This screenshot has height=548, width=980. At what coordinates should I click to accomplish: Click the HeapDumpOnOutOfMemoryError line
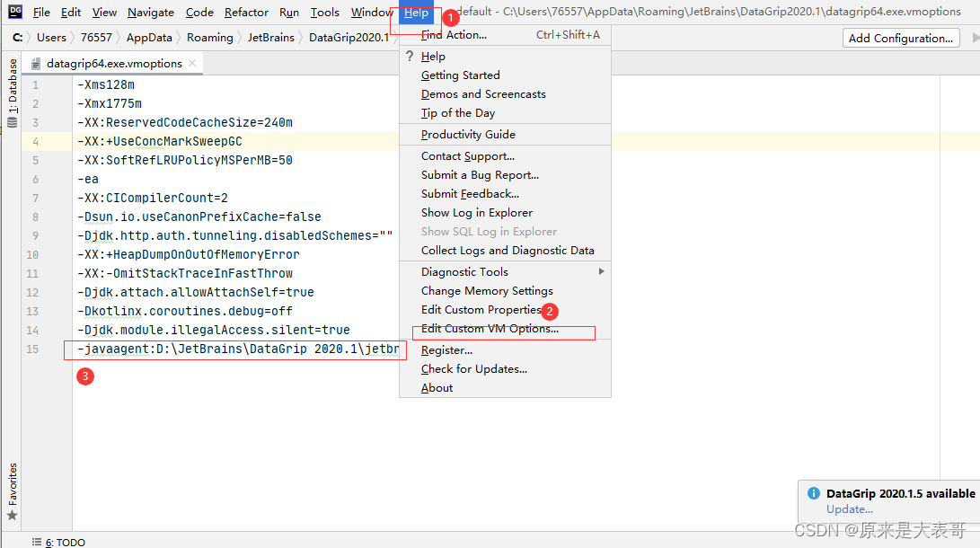click(x=188, y=255)
